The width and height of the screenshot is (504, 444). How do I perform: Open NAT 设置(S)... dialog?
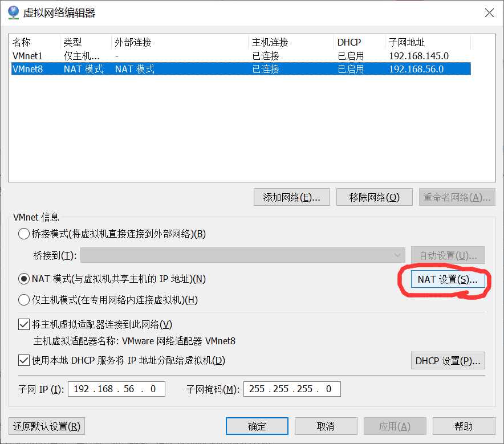(x=448, y=279)
